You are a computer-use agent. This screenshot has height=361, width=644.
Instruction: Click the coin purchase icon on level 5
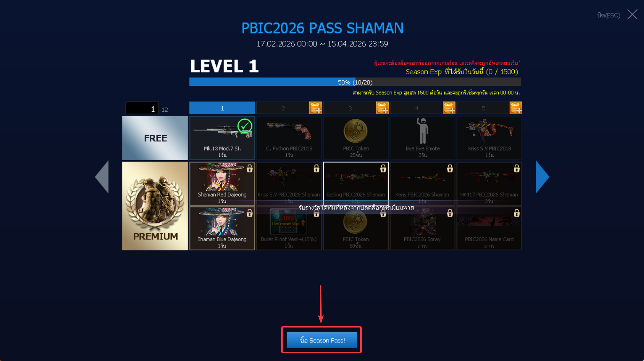[x=516, y=108]
